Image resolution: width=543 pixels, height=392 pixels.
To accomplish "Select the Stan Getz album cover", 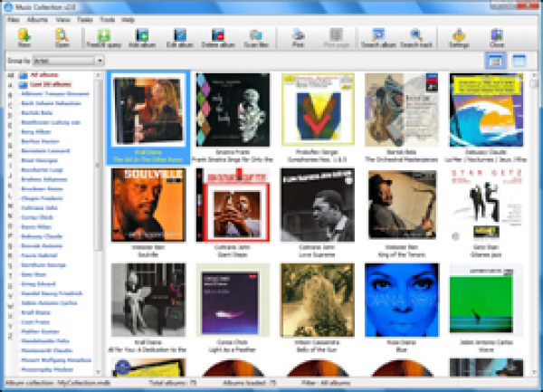I will [x=486, y=205].
